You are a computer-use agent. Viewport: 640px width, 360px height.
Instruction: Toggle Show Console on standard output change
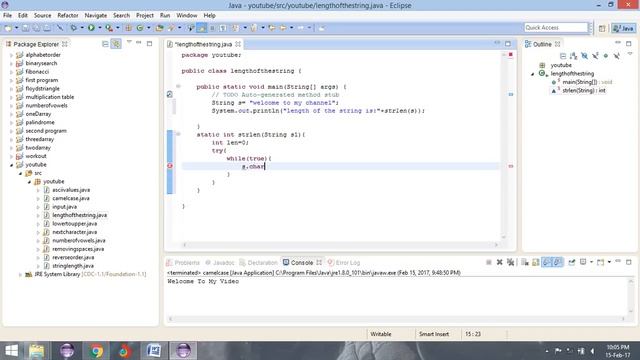point(547,262)
